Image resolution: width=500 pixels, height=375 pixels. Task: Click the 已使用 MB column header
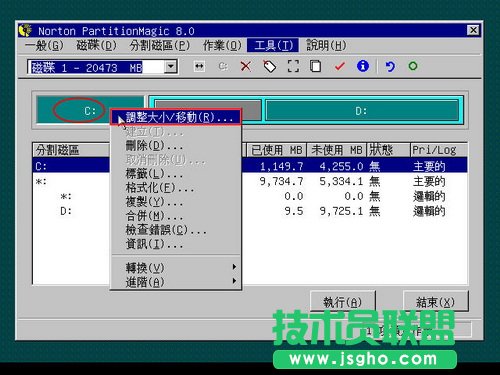pyautogui.click(x=276, y=150)
